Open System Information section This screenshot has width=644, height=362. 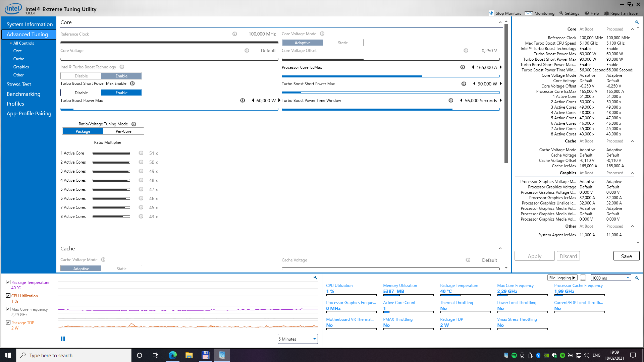[30, 24]
